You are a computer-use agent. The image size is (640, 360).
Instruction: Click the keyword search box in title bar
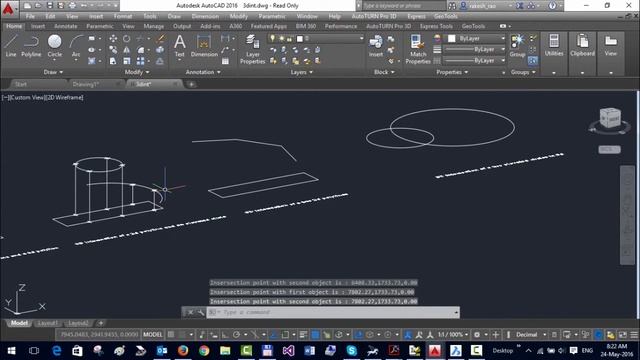pos(403,6)
